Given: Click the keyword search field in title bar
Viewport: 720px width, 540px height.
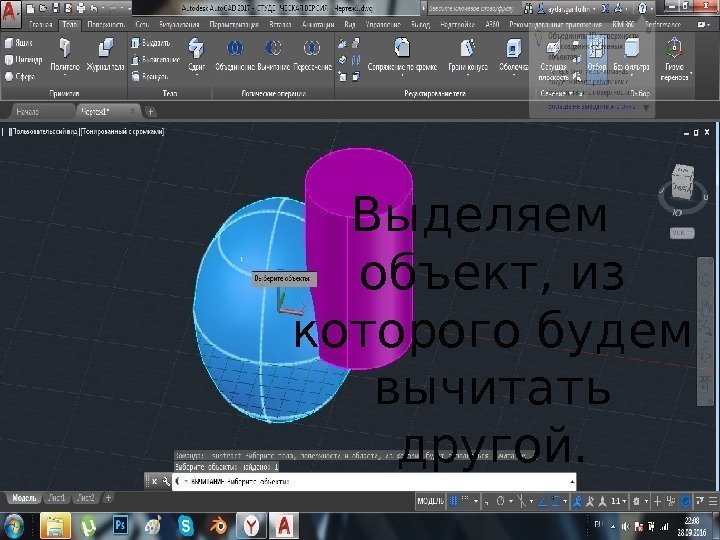Looking at the screenshot, I should pos(474,8).
